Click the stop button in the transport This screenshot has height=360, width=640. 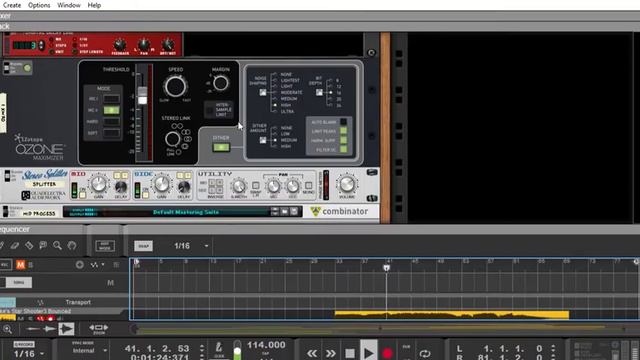point(349,353)
